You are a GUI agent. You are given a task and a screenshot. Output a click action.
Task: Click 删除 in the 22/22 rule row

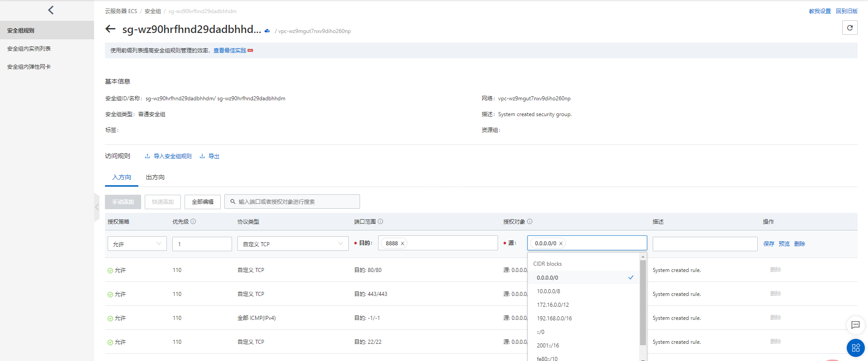(x=776, y=341)
